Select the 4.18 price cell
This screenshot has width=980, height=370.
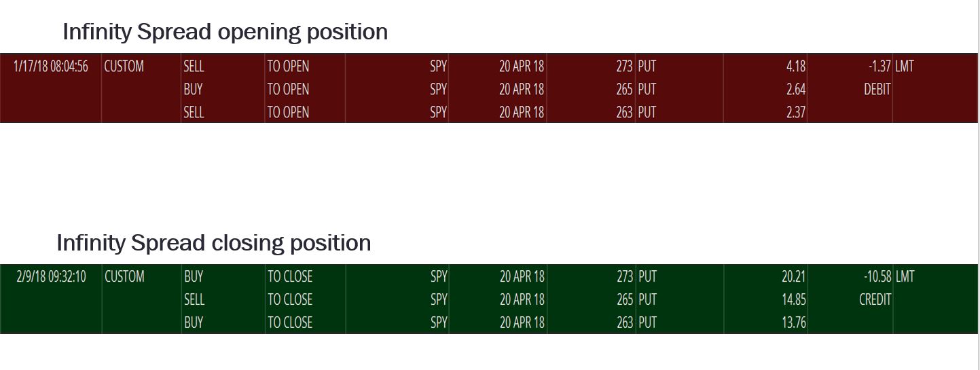point(796,67)
